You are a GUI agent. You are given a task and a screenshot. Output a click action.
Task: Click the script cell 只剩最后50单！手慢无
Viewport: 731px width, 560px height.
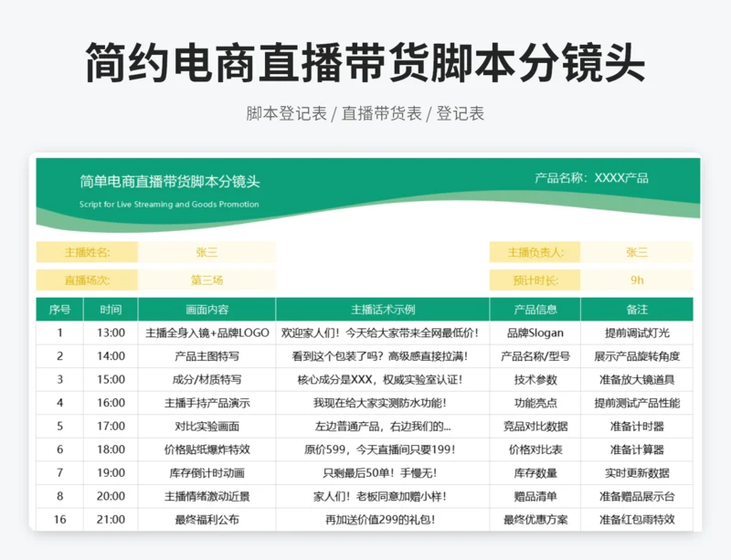[x=383, y=473]
